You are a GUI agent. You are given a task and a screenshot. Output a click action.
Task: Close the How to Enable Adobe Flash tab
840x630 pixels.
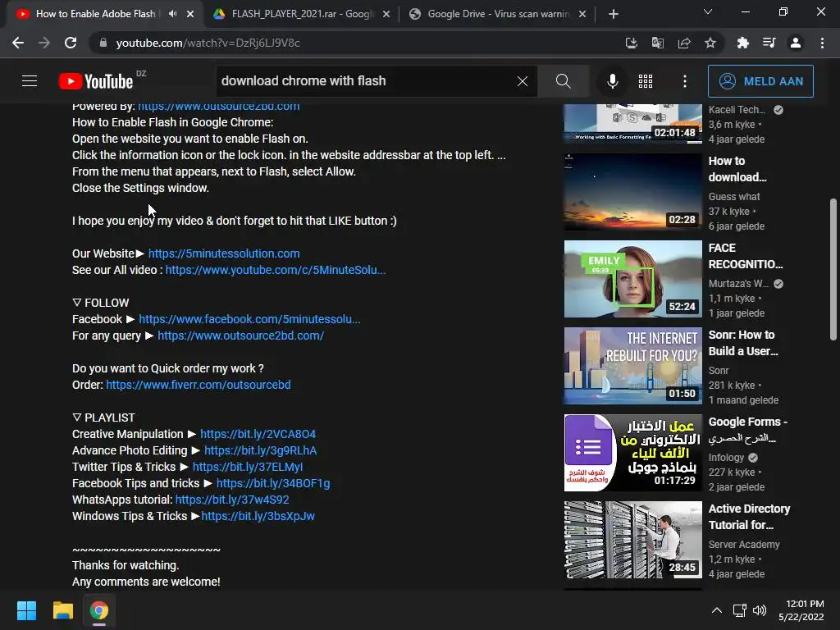tap(190, 15)
